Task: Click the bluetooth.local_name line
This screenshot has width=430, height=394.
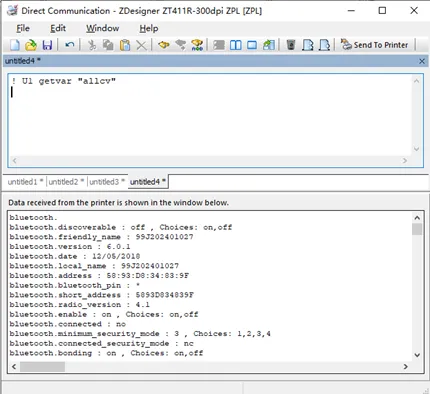Action: (x=94, y=266)
